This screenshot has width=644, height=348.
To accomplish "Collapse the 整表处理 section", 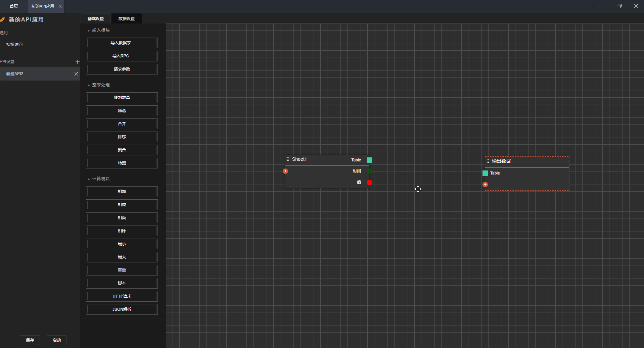I will point(89,85).
